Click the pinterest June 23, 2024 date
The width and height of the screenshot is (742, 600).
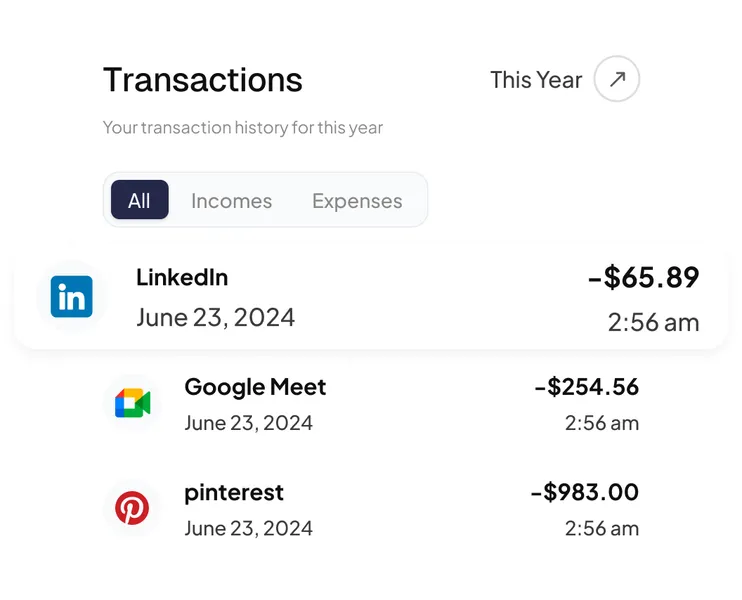click(x=248, y=528)
